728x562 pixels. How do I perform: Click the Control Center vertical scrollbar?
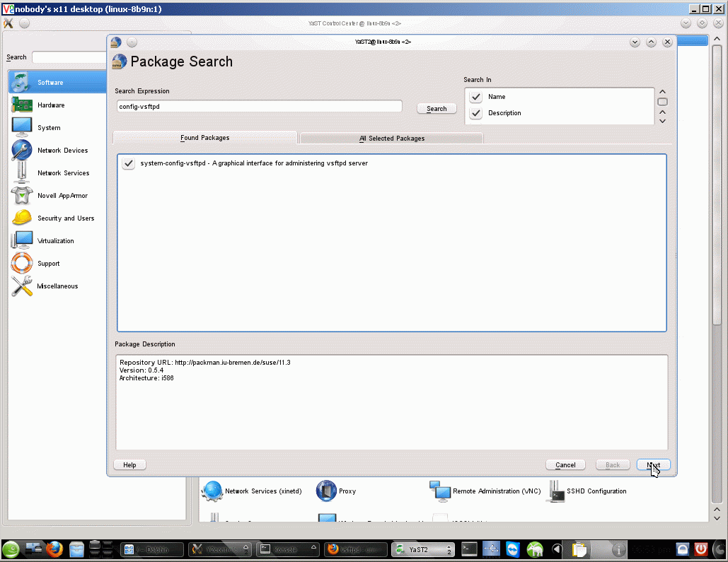tap(717, 186)
